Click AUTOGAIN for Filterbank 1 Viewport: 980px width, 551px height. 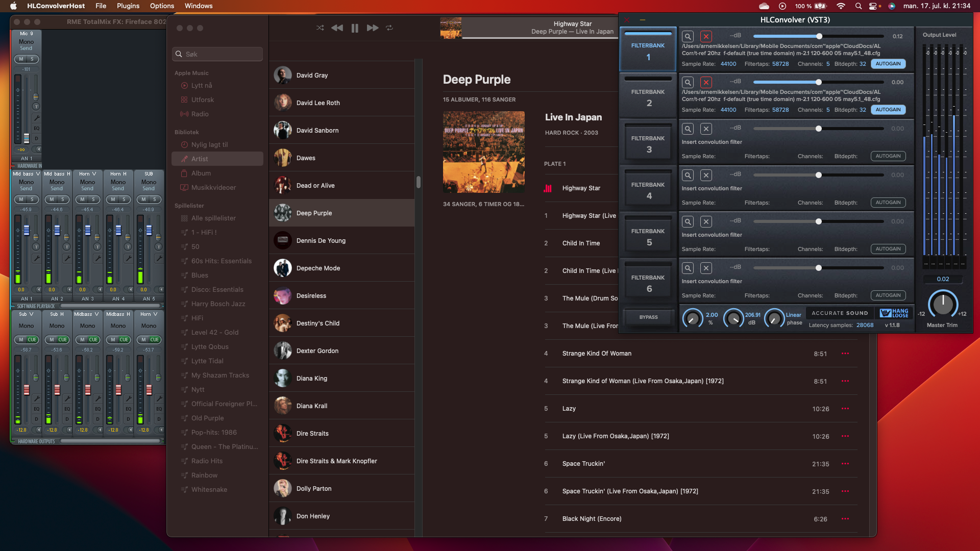point(888,64)
